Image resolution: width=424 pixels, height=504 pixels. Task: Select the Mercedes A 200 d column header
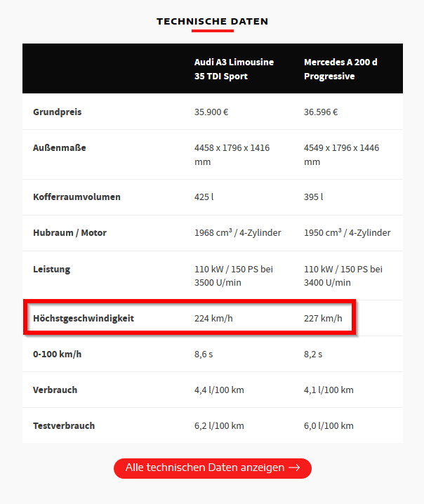click(340, 69)
